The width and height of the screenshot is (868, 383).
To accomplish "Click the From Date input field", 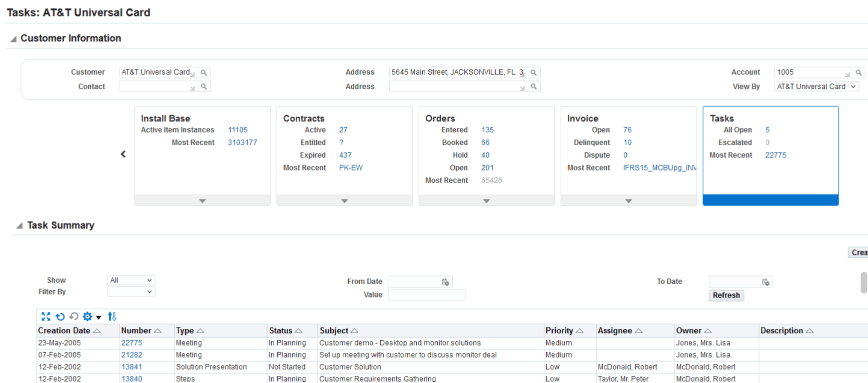I will 415,282.
